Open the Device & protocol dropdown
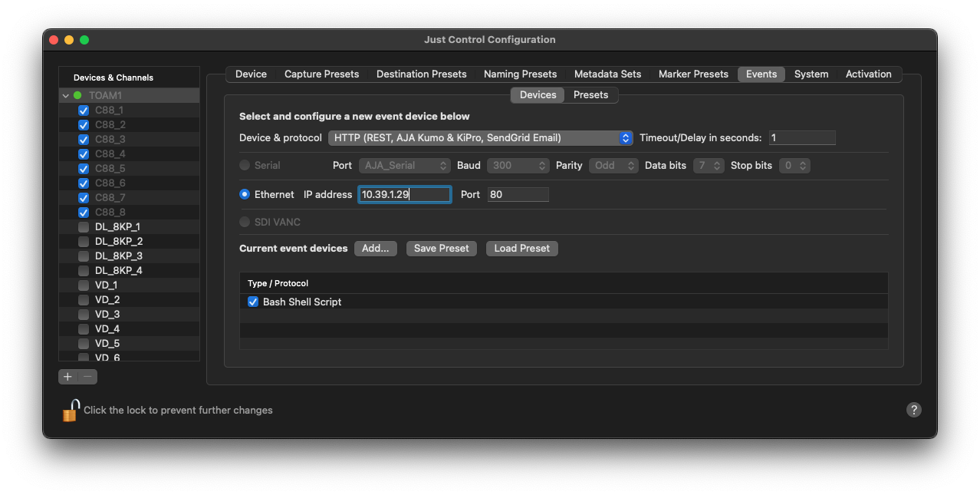This screenshot has height=495, width=980. point(481,138)
